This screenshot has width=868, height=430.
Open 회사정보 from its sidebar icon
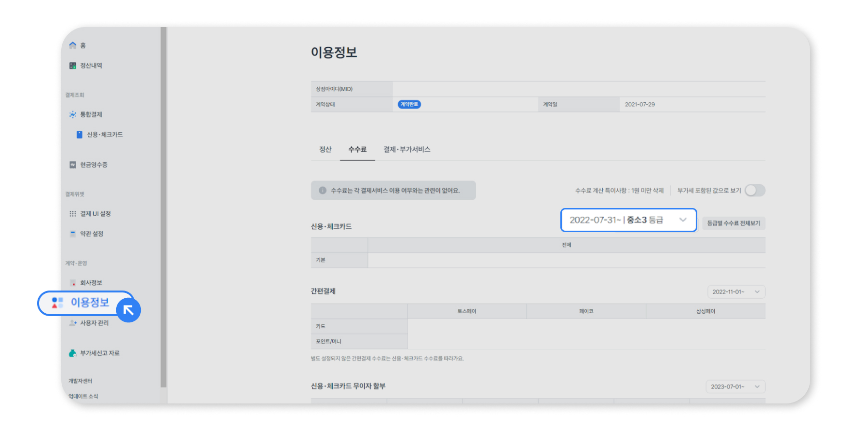coord(73,283)
